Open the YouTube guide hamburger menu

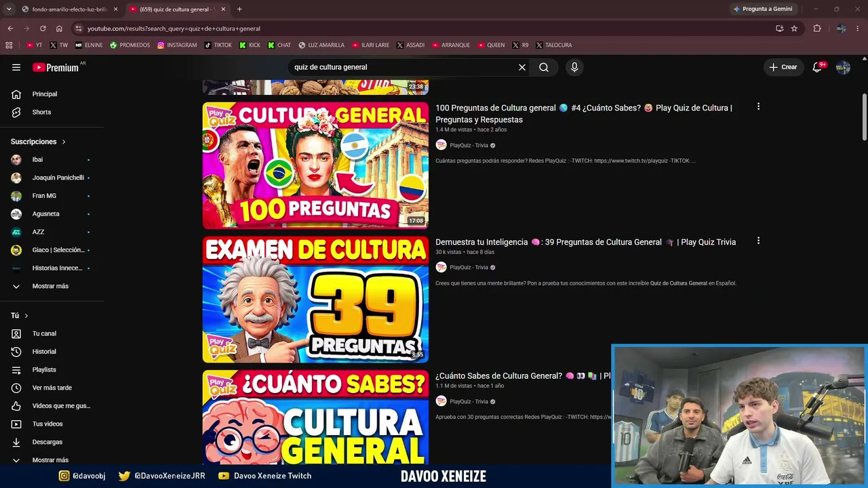pyautogui.click(x=16, y=67)
